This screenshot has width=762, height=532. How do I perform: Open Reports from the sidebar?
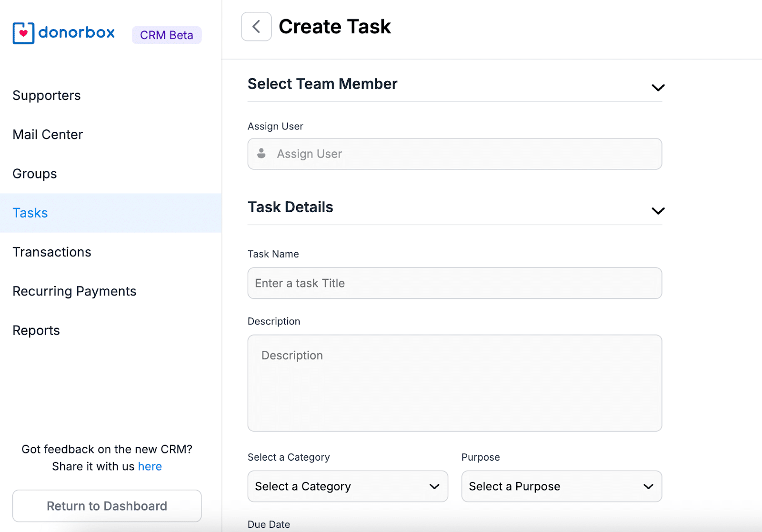[x=36, y=330]
